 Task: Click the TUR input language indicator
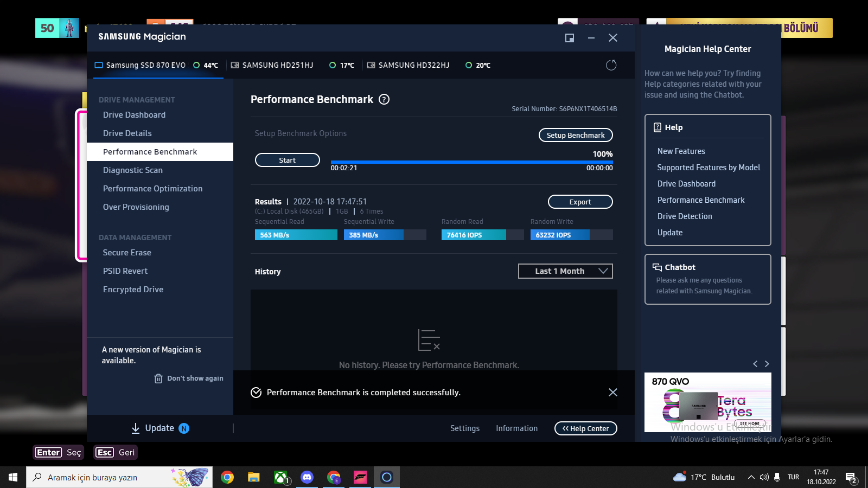pyautogui.click(x=794, y=477)
